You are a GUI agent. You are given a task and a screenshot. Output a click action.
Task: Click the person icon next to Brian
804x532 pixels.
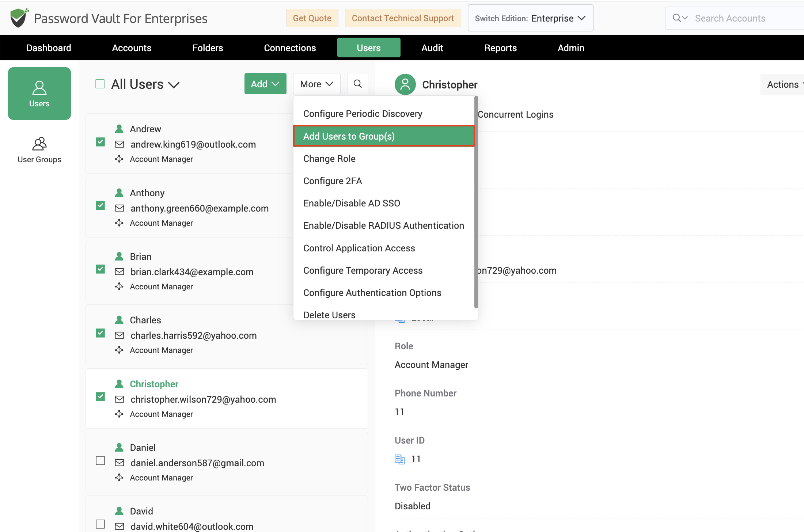(x=119, y=256)
